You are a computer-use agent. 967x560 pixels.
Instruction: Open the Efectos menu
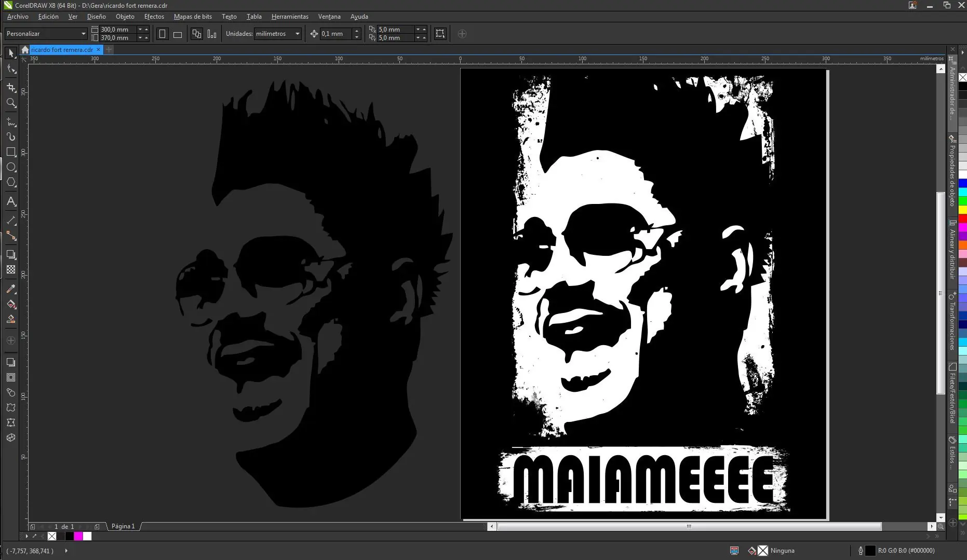pyautogui.click(x=154, y=17)
